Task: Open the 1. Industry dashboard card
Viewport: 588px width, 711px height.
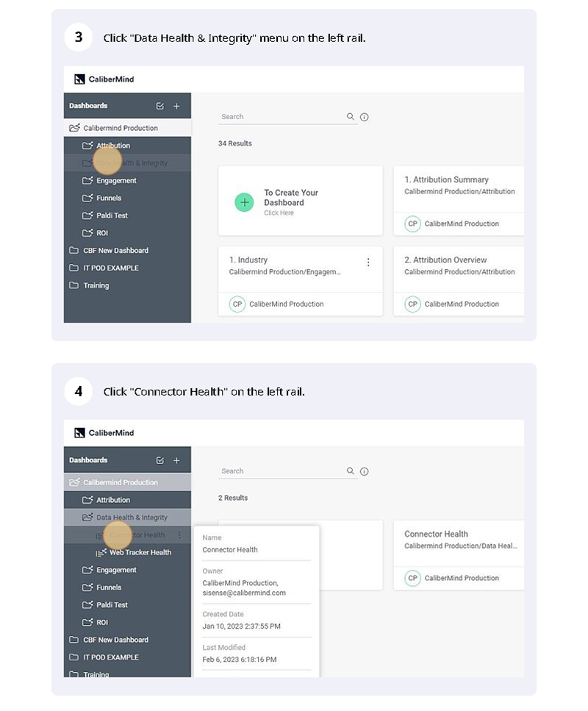Action: coord(300,281)
